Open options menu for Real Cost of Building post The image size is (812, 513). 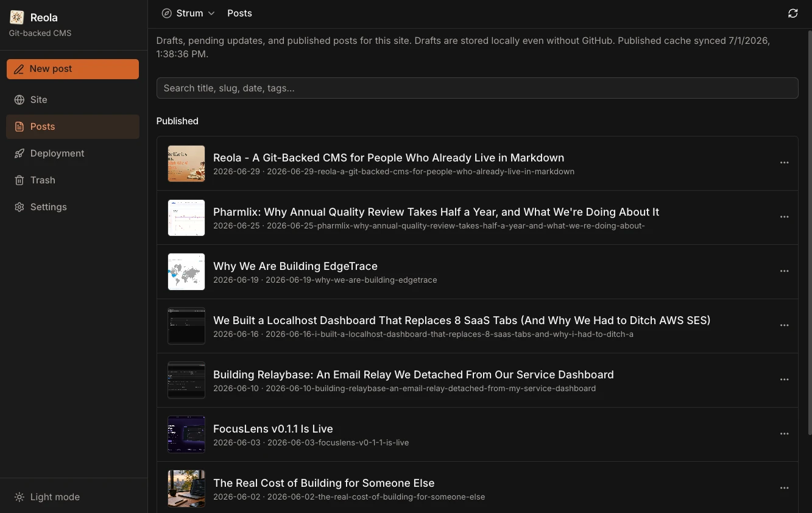tap(784, 488)
